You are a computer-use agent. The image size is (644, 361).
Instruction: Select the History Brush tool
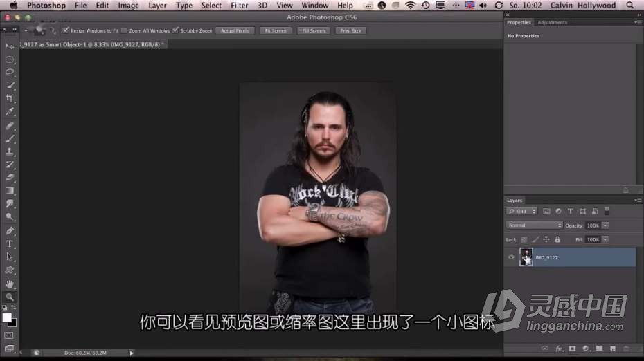click(10, 165)
